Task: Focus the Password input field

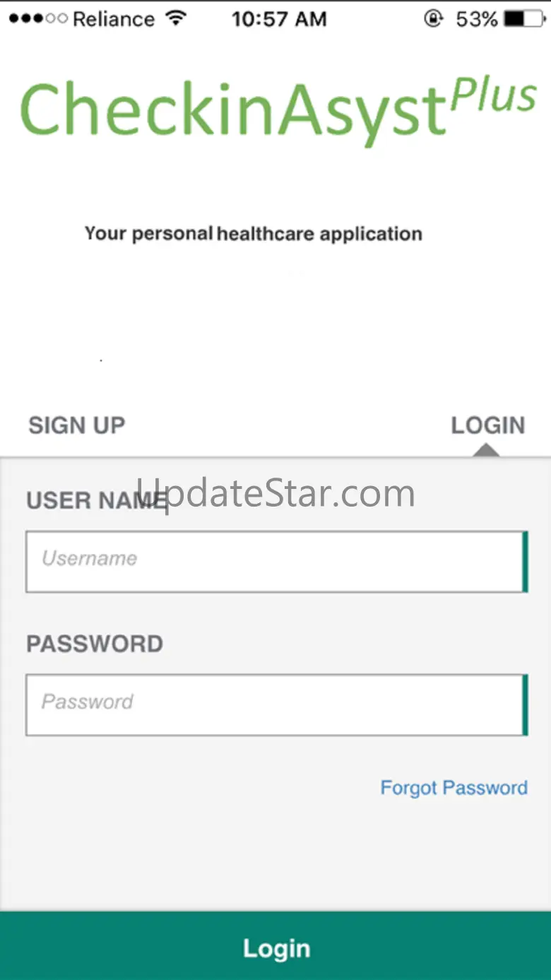Action: [275, 704]
